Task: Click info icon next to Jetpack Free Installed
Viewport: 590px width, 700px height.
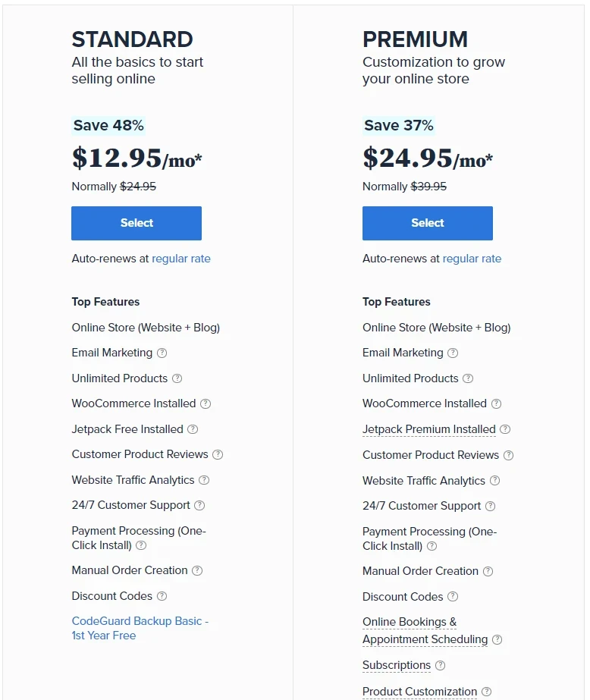Action: coord(193,429)
